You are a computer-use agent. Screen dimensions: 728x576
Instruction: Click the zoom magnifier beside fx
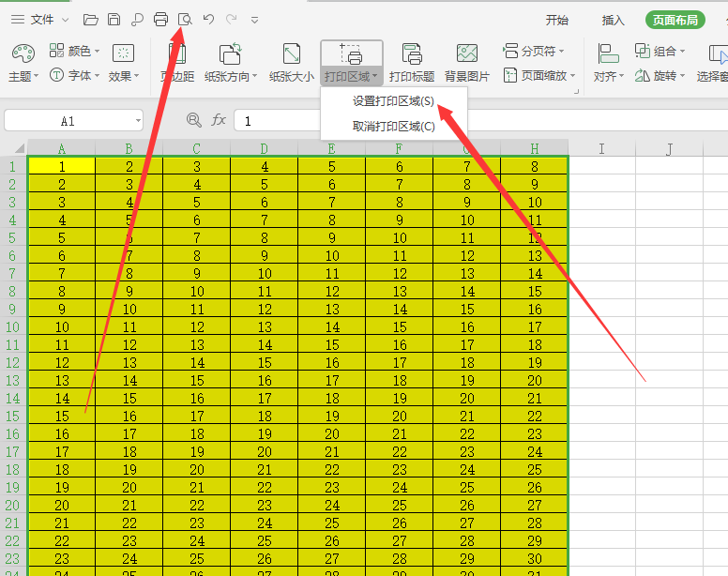coord(193,120)
